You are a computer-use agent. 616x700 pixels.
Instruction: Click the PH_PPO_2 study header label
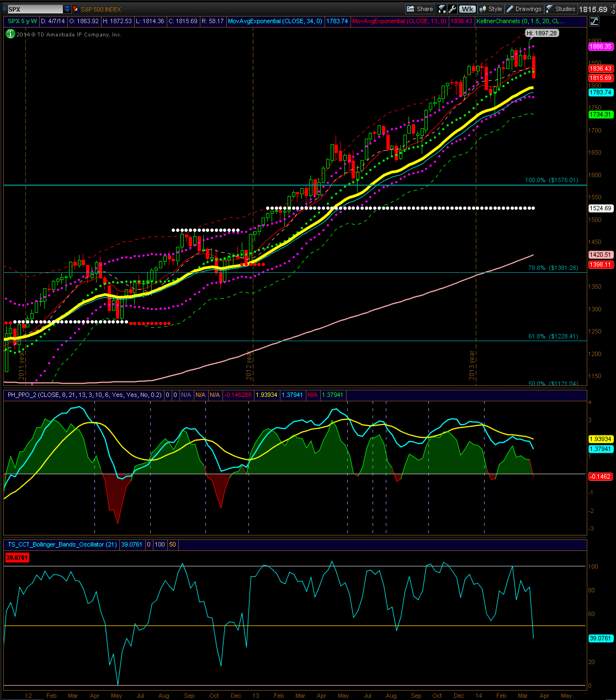(x=84, y=395)
